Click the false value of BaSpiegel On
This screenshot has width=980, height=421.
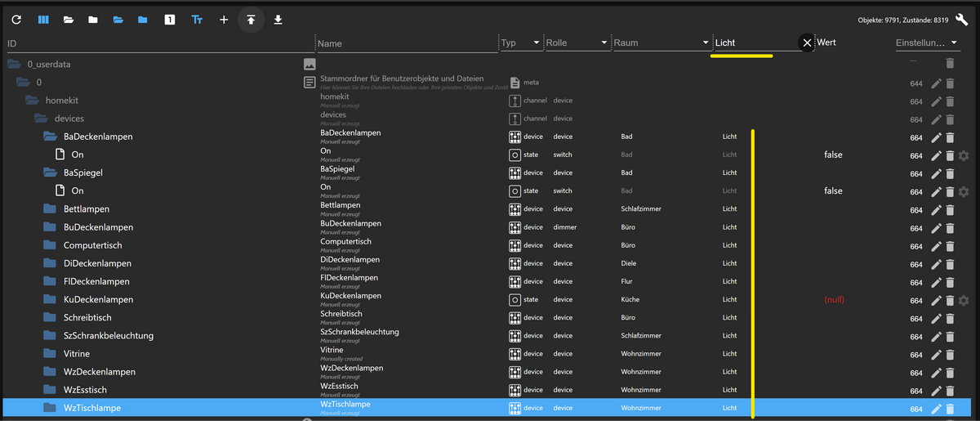[833, 190]
